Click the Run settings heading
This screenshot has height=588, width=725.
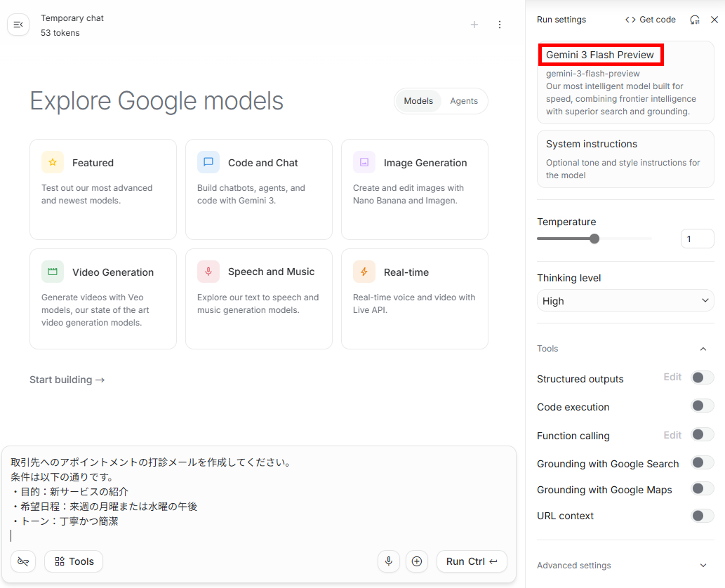tap(561, 20)
